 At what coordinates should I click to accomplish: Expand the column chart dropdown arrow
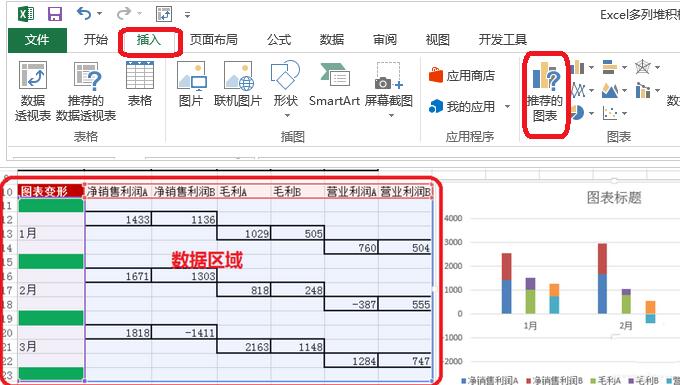[591, 68]
